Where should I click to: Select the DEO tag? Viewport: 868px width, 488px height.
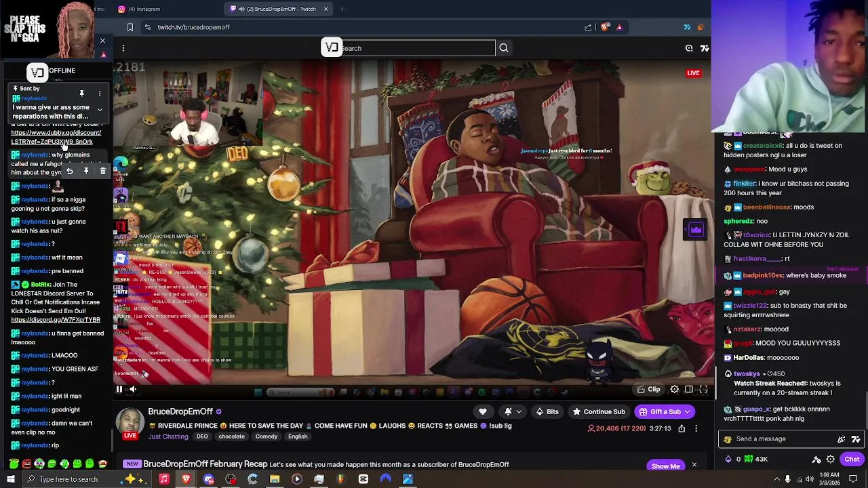pyautogui.click(x=202, y=436)
